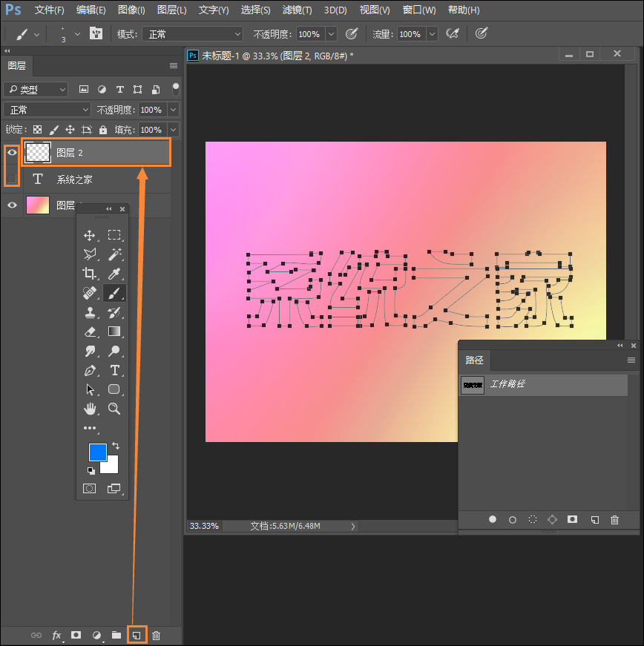This screenshot has height=646, width=644.
Task: Open brush mode 正常 dropdown
Action: (x=192, y=34)
